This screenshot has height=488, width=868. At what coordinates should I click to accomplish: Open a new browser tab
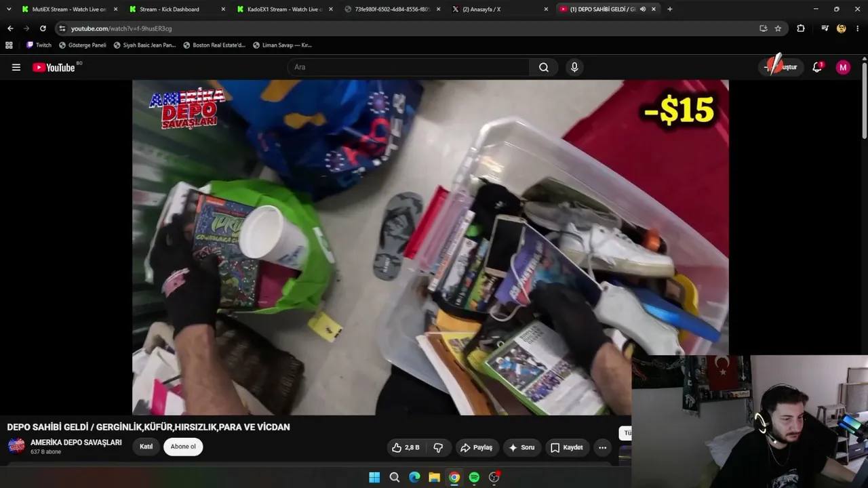click(670, 9)
